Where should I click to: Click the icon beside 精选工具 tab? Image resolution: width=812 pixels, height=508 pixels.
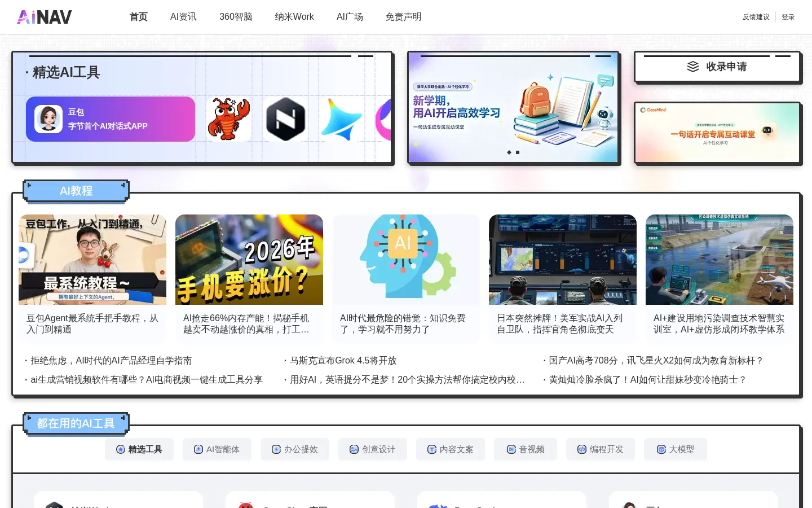(x=121, y=449)
